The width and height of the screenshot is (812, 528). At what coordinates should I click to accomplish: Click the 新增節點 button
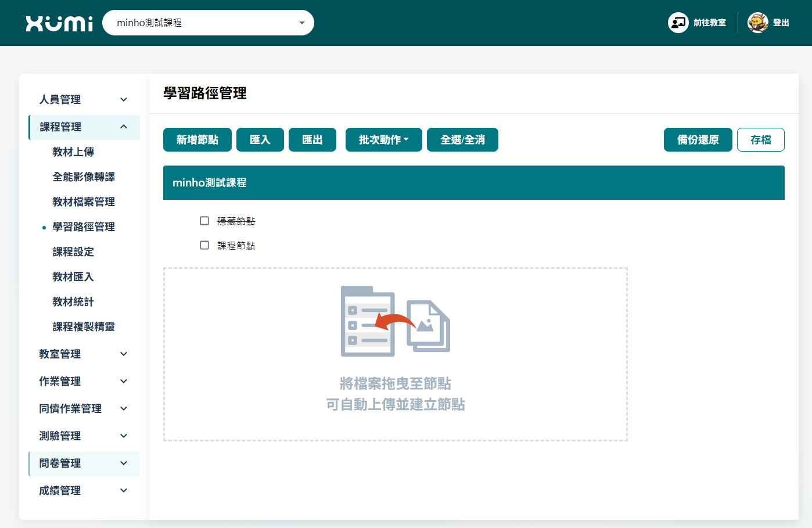pos(197,140)
